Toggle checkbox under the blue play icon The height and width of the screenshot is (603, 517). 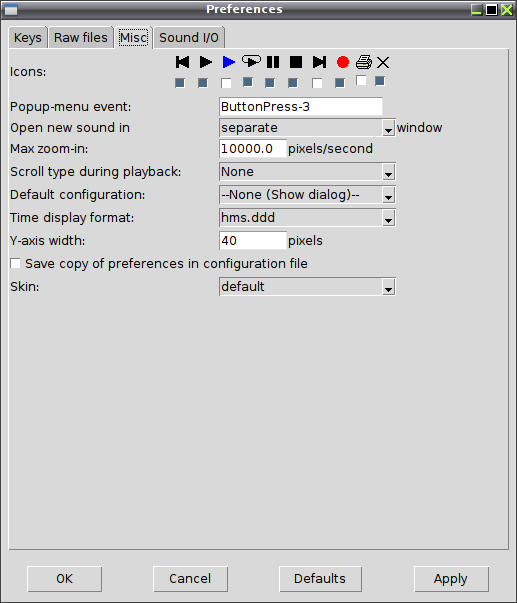pyautogui.click(x=226, y=83)
